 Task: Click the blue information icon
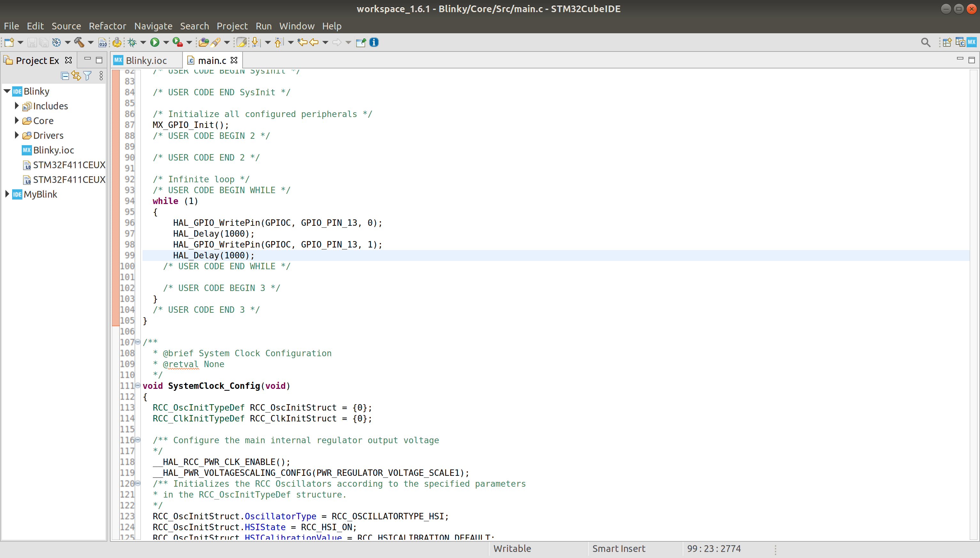click(374, 42)
